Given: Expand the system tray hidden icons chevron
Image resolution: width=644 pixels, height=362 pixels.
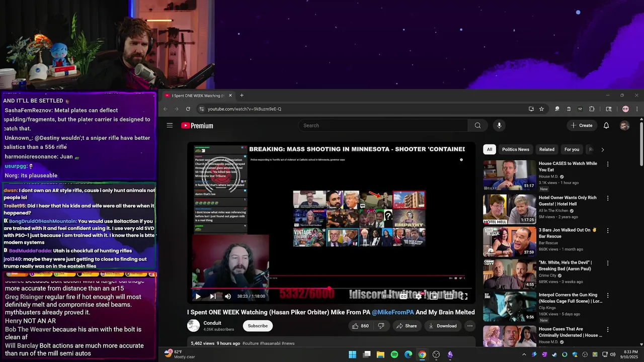Looking at the screenshot, I should [524, 354].
